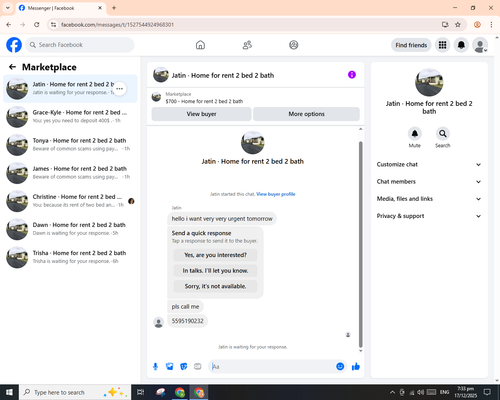Go back using Marketplace back arrow
The image size is (500, 400).
pyautogui.click(x=12, y=67)
